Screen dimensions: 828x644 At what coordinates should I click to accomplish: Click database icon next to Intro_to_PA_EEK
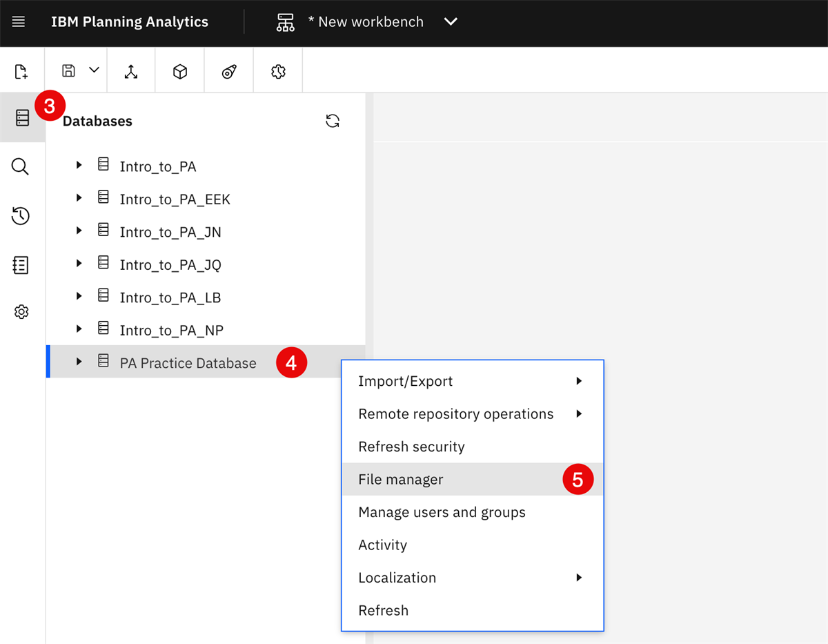[x=103, y=197]
